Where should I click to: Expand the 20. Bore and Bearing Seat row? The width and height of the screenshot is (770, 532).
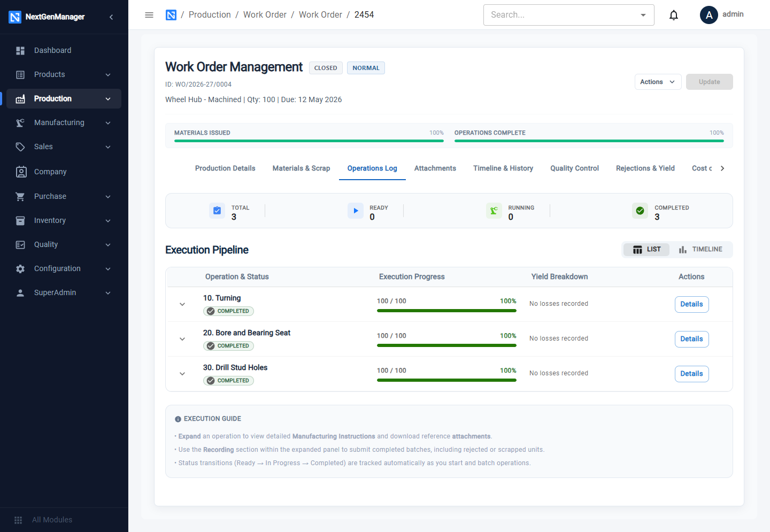point(182,339)
